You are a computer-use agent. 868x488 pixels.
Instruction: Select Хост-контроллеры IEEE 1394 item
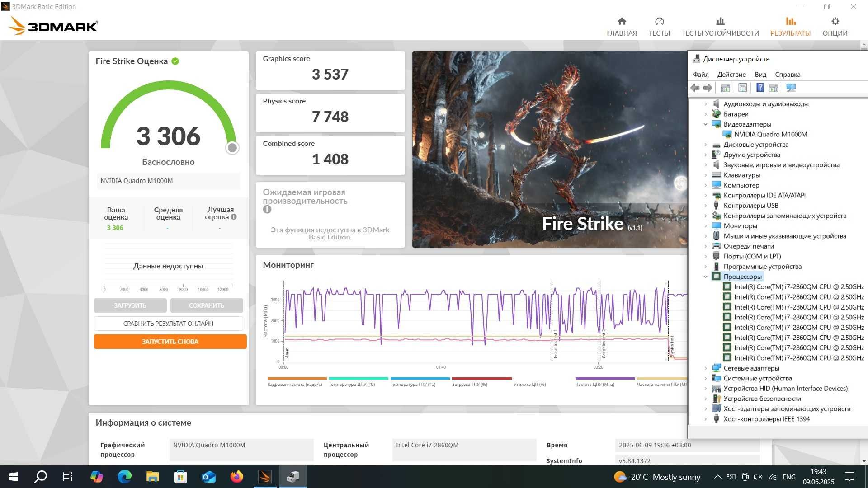(766, 419)
